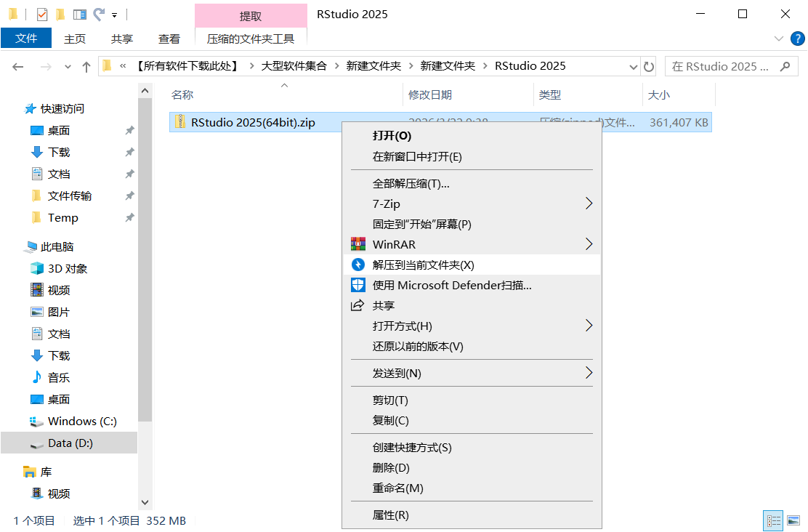
Task: Sort by the 类型 column header
Action: coord(588,95)
